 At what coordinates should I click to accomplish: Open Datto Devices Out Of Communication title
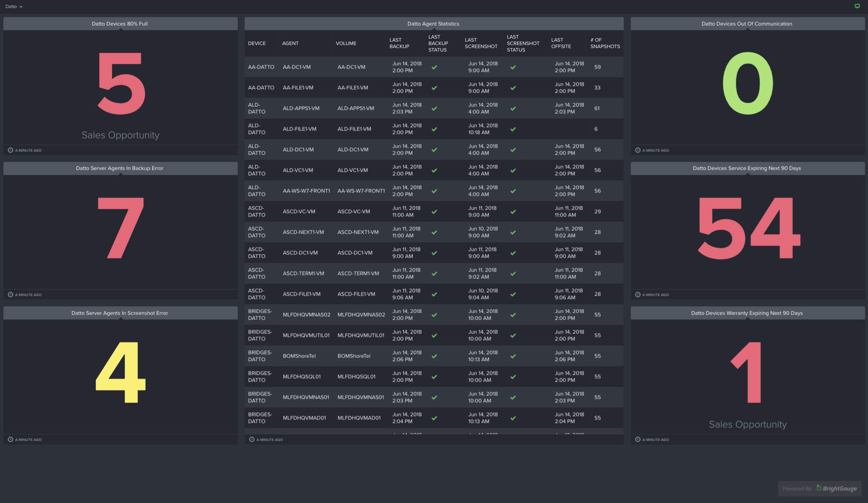coord(747,24)
